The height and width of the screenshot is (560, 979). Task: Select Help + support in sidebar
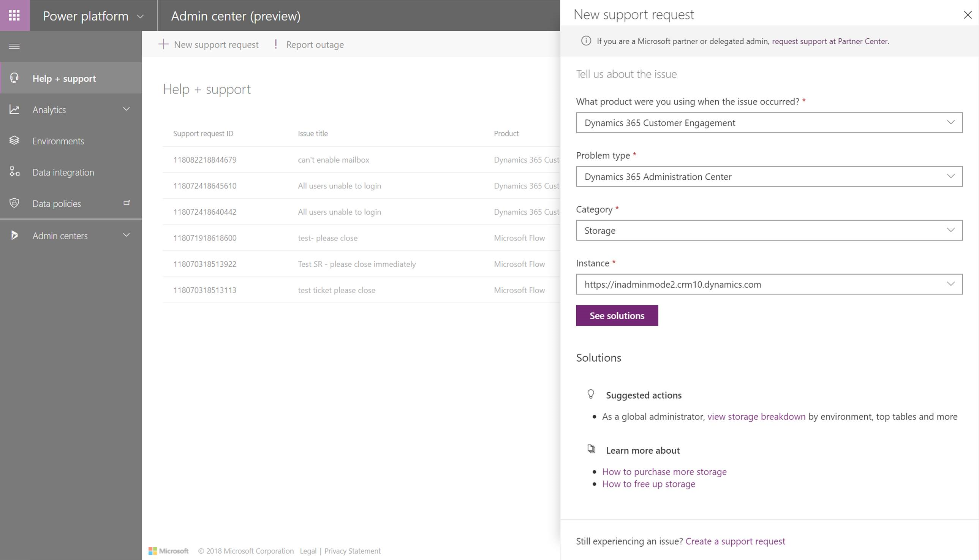pos(71,78)
